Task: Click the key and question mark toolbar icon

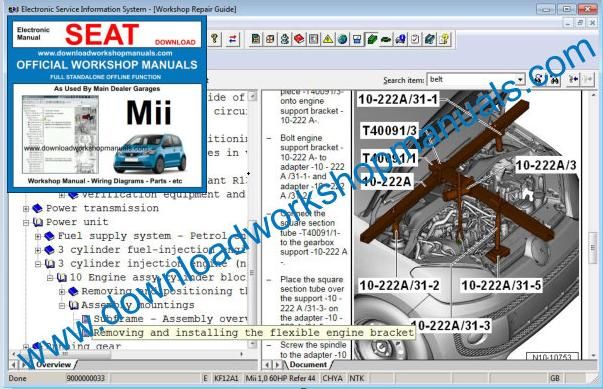Action: coord(215,39)
